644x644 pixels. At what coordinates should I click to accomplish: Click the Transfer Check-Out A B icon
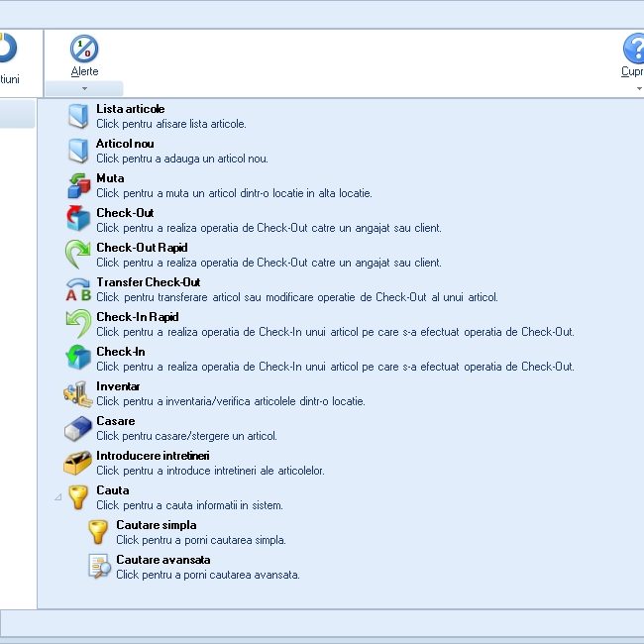pyautogui.click(x=78, y=289)
